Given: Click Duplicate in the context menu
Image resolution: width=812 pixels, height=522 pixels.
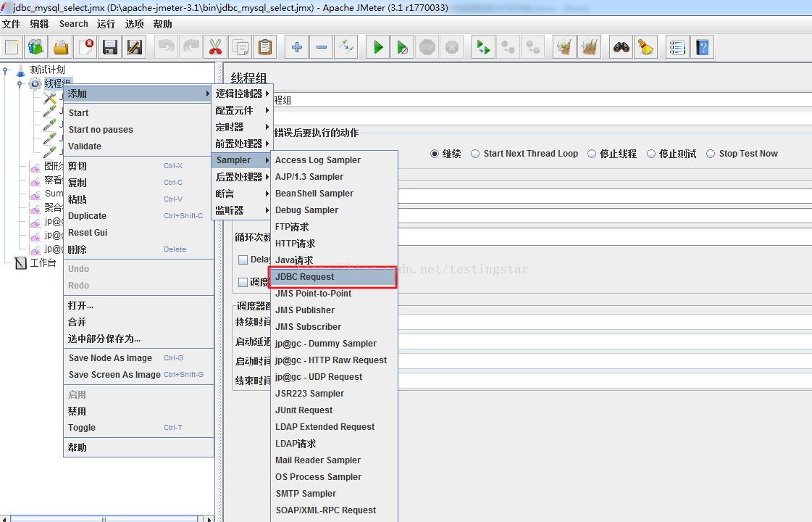Looking at the screenshot, I should 138,215.
